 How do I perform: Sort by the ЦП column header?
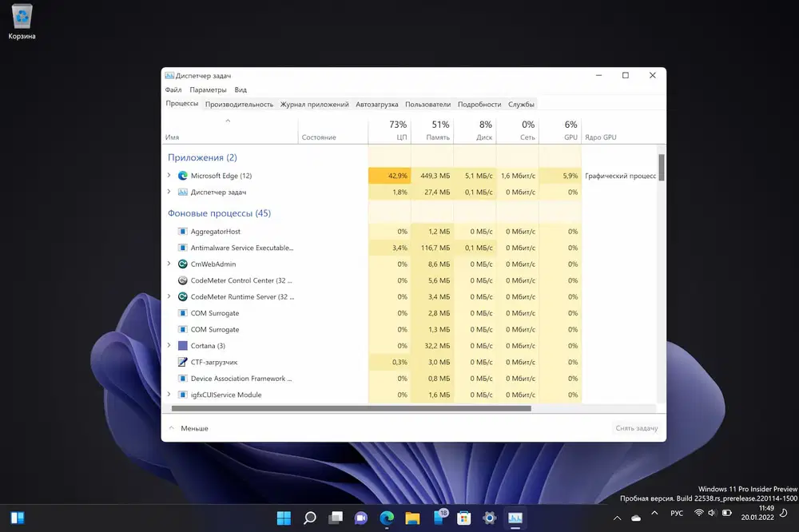[x=389, y=130]
